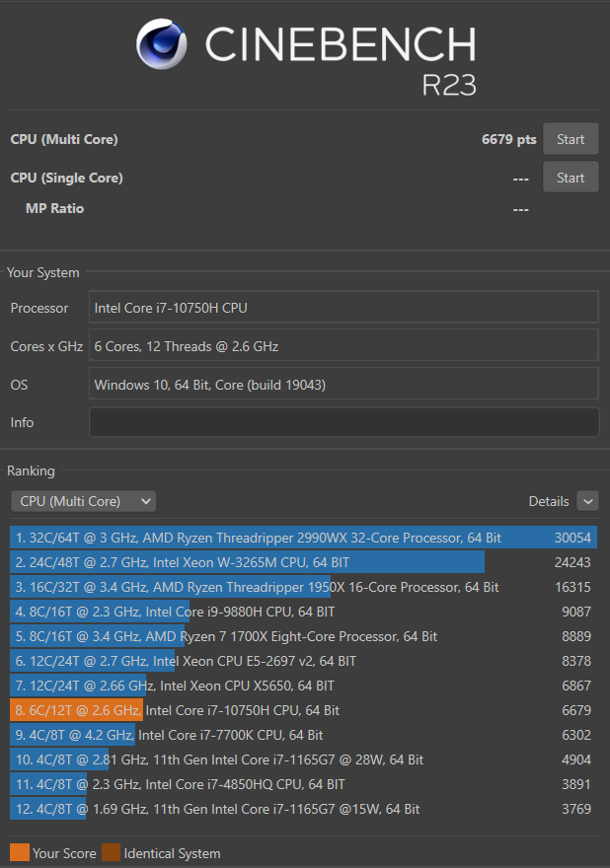The image size is (610, 868).
Task: Click the 30054 score value
Action: (x=572, y=538)
